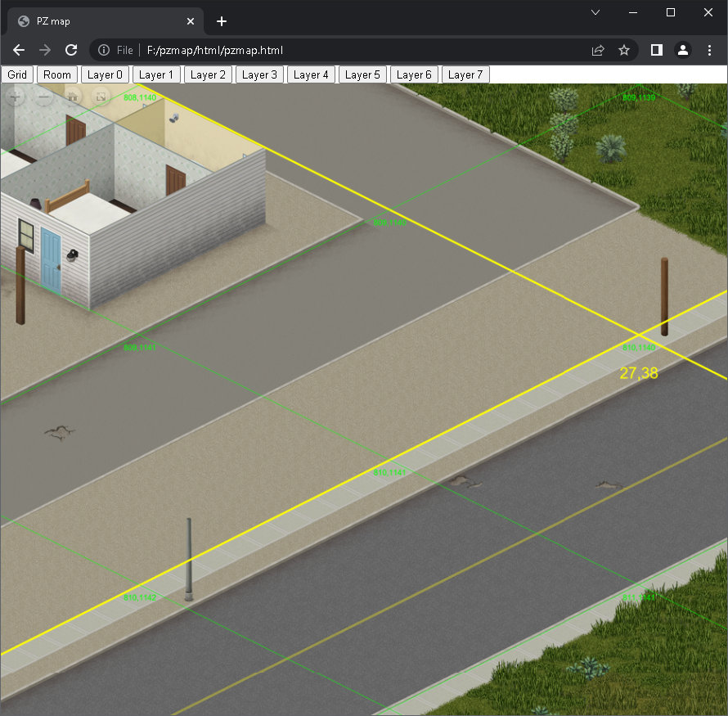
Task: Toggle Layer 0 visibility
Action: coord(105,74)
